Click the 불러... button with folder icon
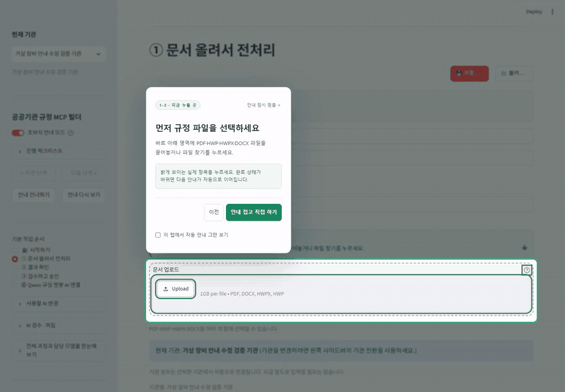Image resolution: width=565 pixels, height=392 pixels. [514, 73]
